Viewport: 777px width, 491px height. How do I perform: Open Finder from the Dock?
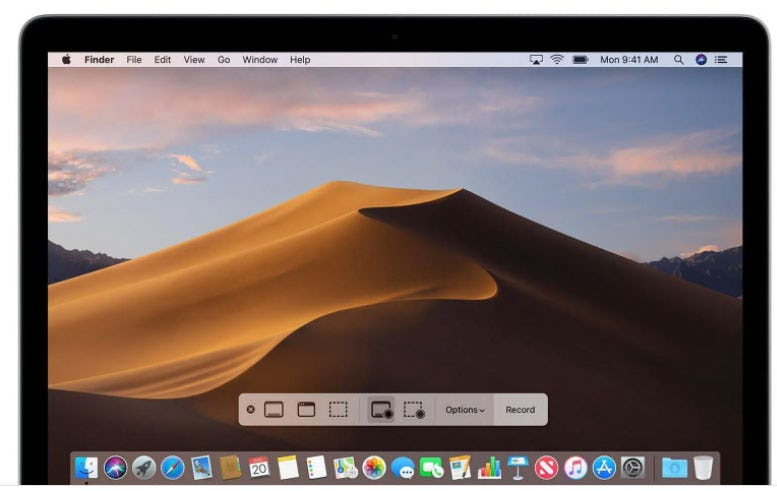(x=87, y=468)
